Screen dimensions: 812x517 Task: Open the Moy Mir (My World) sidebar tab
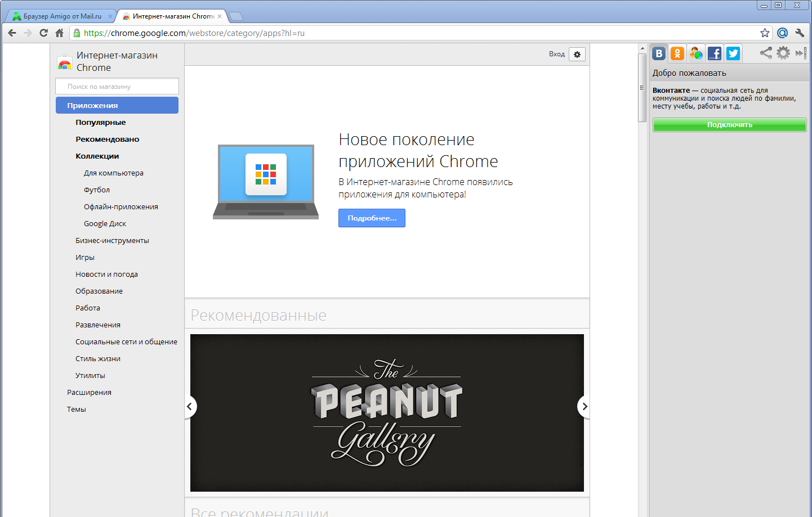[696, 53]
